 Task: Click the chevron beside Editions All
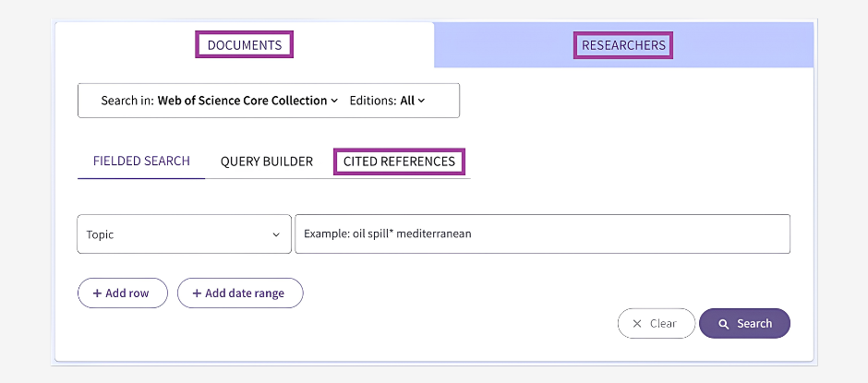pos(421,101)
